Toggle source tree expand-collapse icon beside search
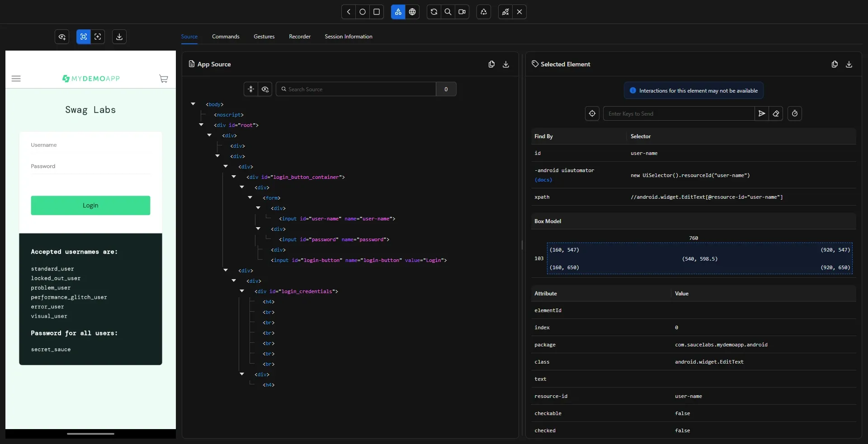The width and height of the screenshot is (868, 444). click(x=251, y=89)
